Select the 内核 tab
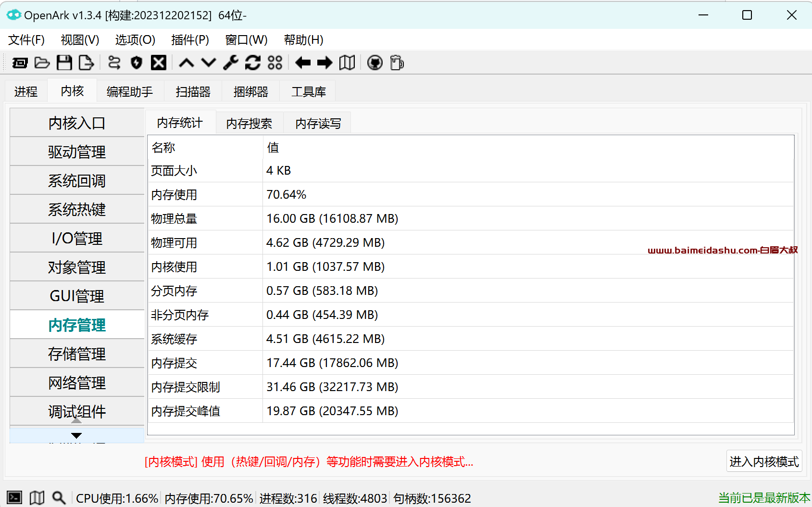The image size is (812, 507). [x=72, y=90]
